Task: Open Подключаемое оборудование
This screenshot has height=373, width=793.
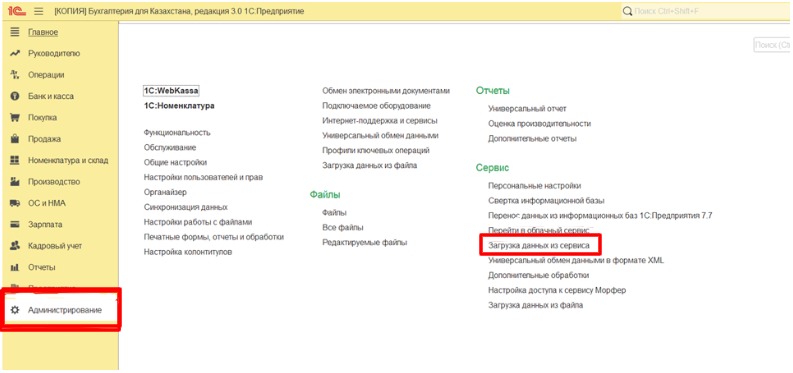Action: 376,106
